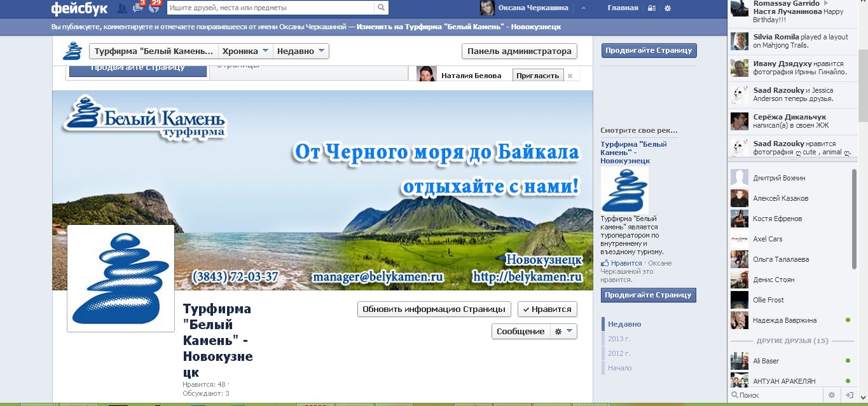Screen dimensions: 868x406
Task: Click Настя Лучанинова Happy Birthday story
Action: pos(792,13)
